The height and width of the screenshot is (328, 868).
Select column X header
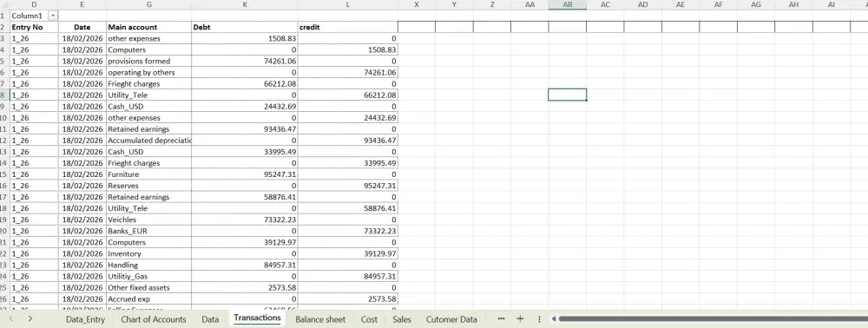tap(417, 4)
